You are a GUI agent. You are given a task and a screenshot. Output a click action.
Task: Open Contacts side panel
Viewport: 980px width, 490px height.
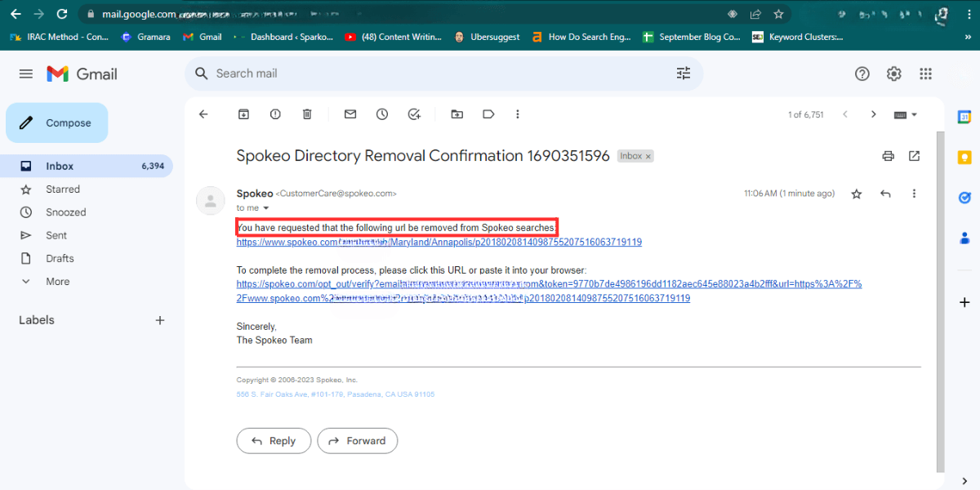coord(964,238)
